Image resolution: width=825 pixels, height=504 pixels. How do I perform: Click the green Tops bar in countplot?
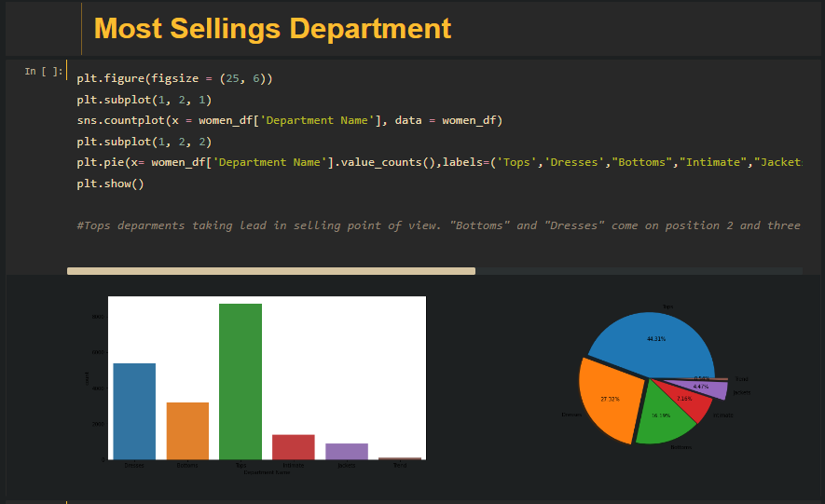pos(241,382)
